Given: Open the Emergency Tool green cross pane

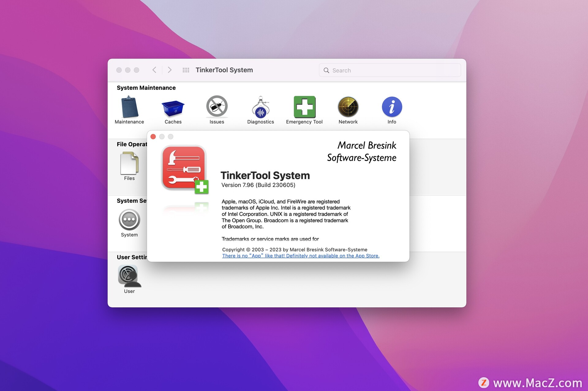Looking at the screenshot, I should pos(304,110).
